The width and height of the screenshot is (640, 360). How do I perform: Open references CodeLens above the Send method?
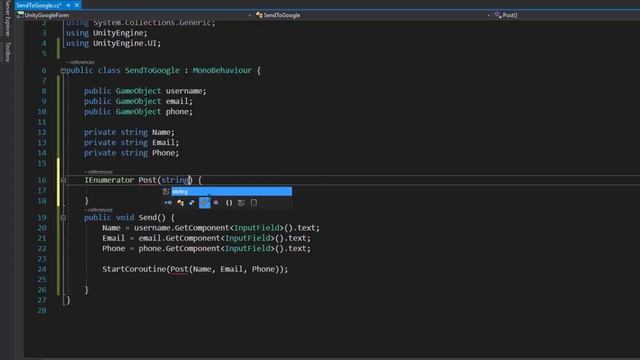[98, 210]
